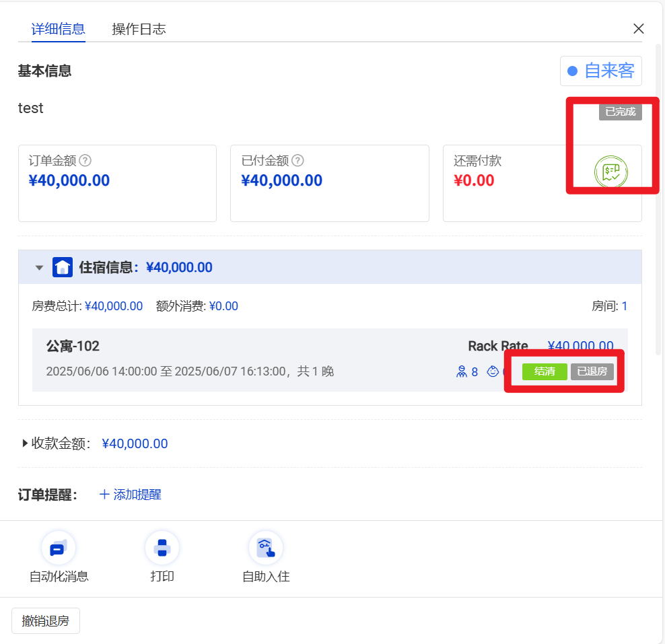Click the 自助入住 self check-in icon
Image resolution: width=665 pixels, height=644 pixels.
(x=266, y=548)
